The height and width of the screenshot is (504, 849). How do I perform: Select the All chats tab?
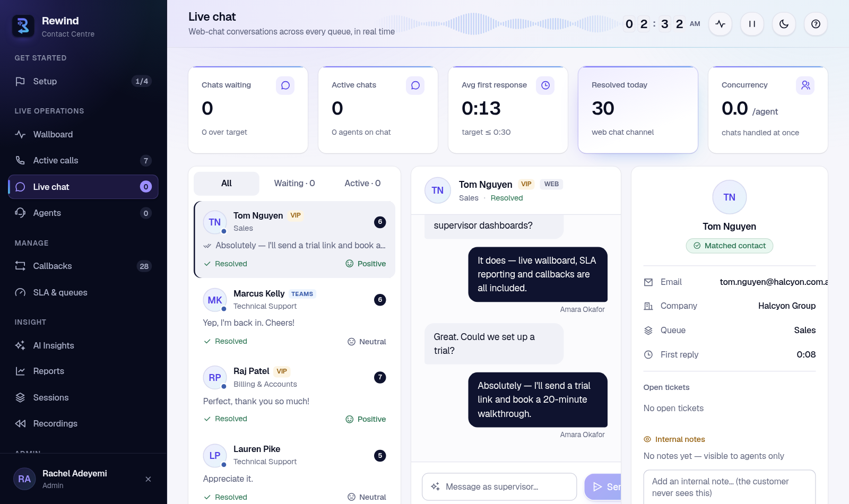[227, 183]
